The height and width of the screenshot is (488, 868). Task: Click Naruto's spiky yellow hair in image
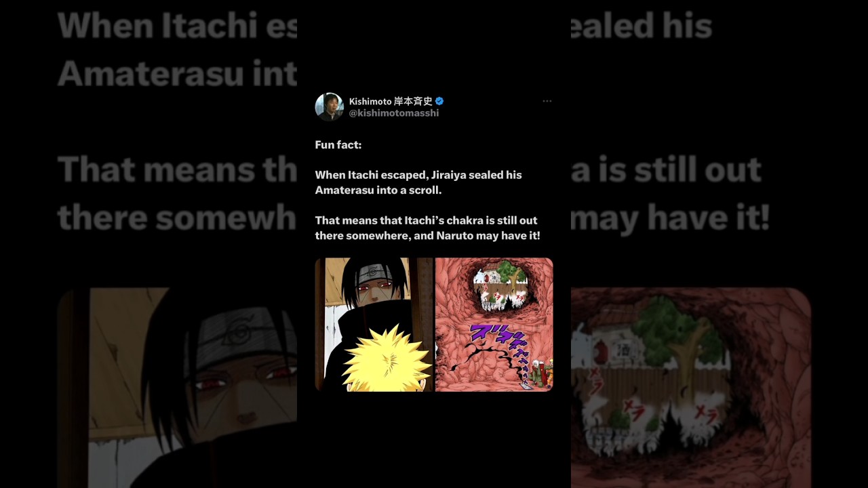pos(387,360)
